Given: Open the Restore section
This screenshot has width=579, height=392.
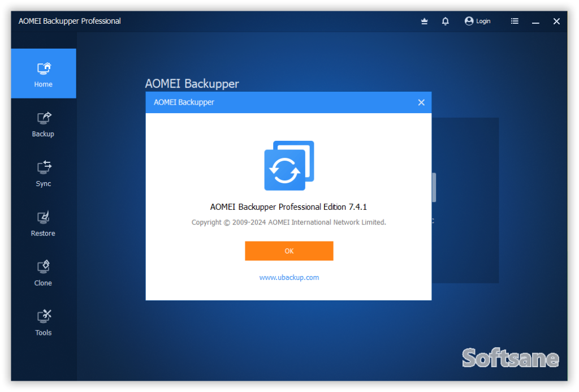Looking at the screenshot, I should [44, 223].
